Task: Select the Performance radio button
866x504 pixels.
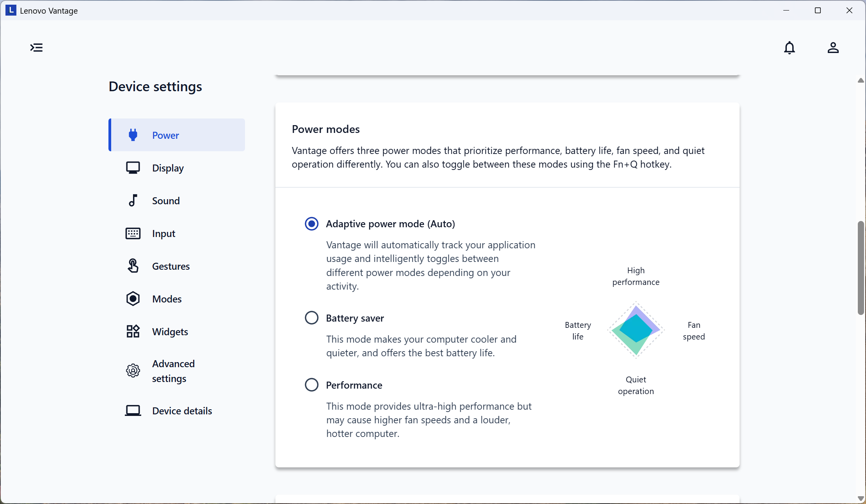Action: tap(311, 385)
